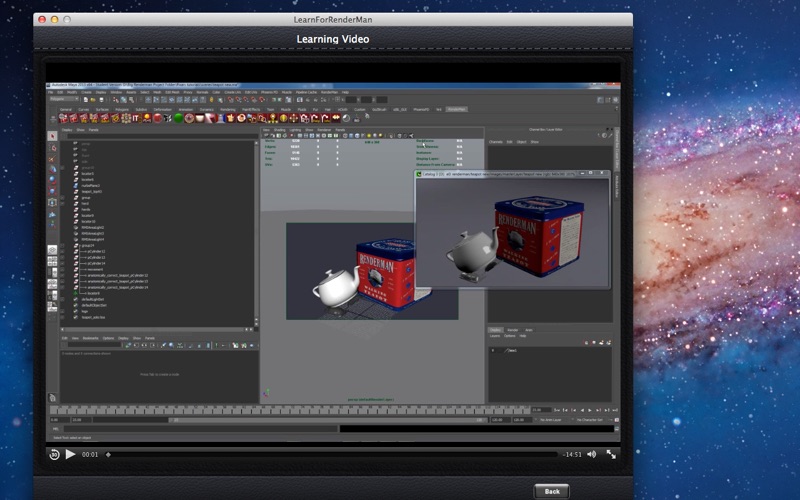
Task: Click the red sphere RenderMan shelf icon
Action: tap(158, 118)
